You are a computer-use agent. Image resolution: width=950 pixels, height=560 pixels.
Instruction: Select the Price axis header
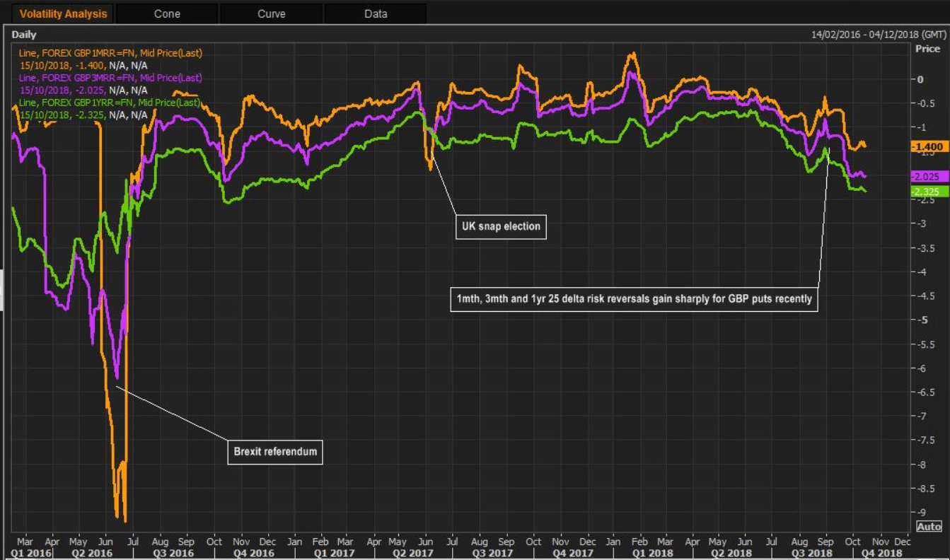coord(927,49)
